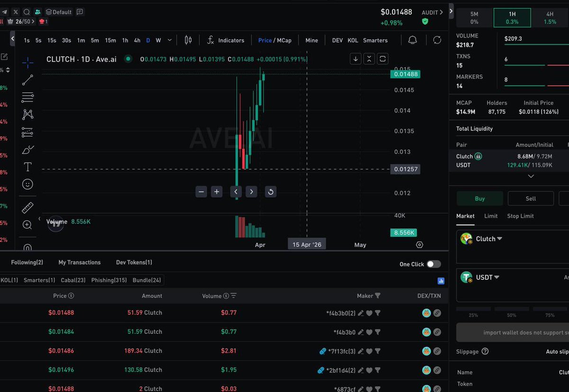This screenshot has width=569, height=392.
Task: Open the My Transactions tab
Action: pos(80,262)
